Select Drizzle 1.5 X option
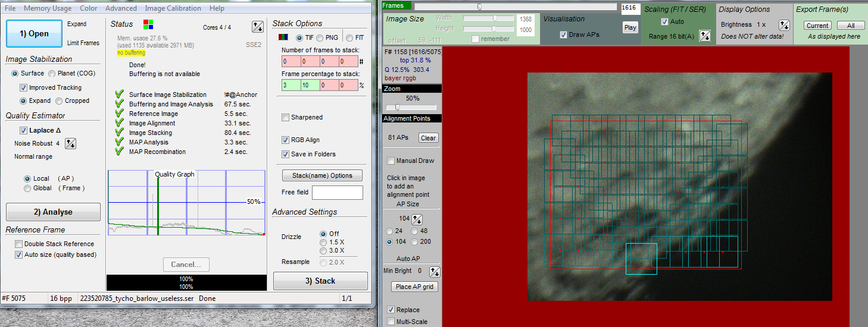Image resolution: width=868 pixels, height=327 pixels. tap(332, 242)
